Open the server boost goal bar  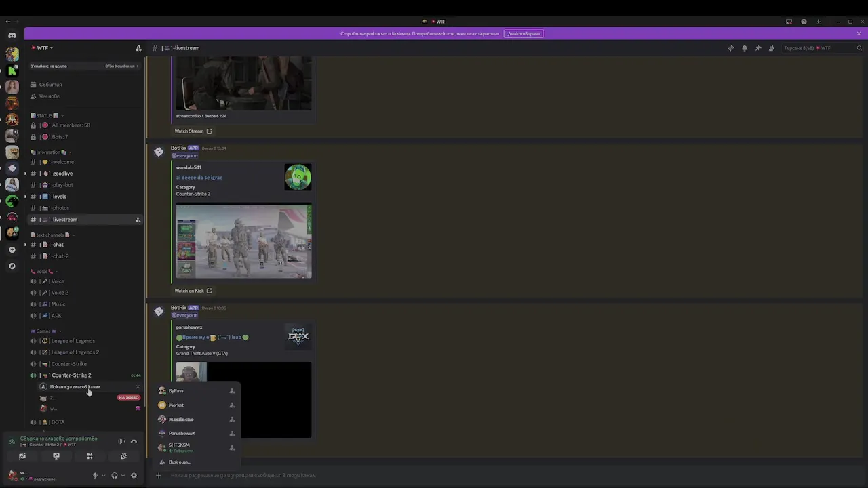tap(85, 66)
